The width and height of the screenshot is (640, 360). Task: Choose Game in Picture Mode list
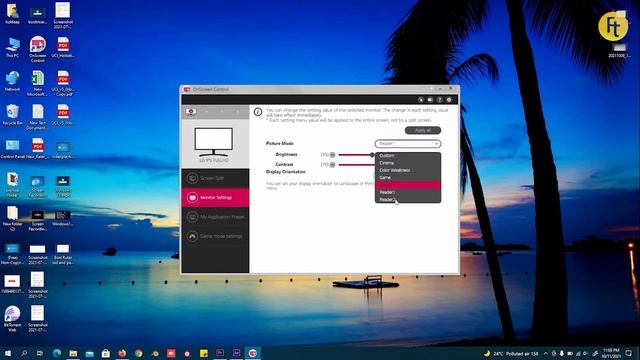[x=408, y=178]
